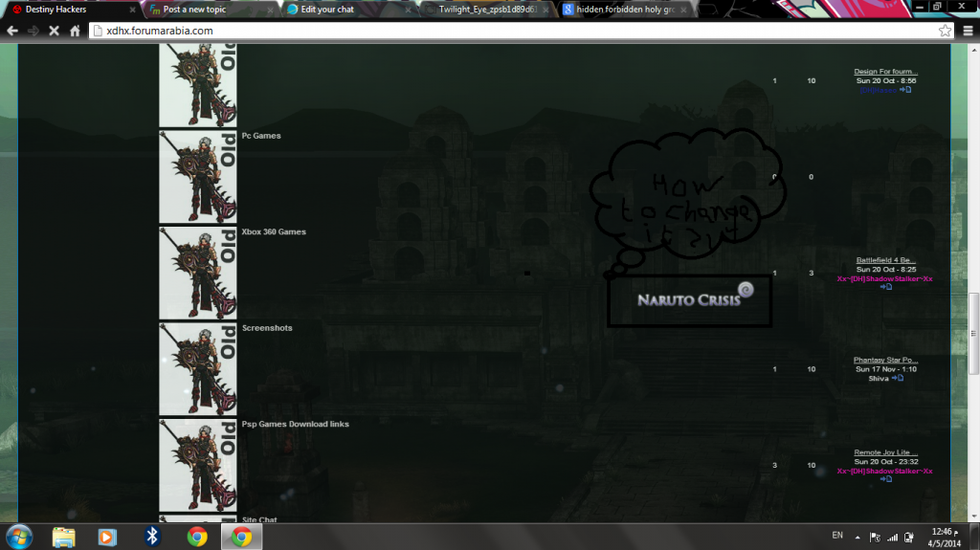Click the browser forward arrow
The image size is (980, 550).
[33, 31]
